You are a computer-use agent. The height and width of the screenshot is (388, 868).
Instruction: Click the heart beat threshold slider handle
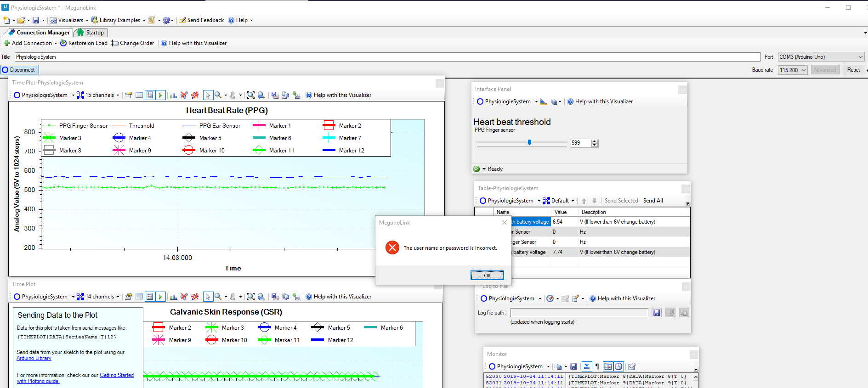point(529,142)
